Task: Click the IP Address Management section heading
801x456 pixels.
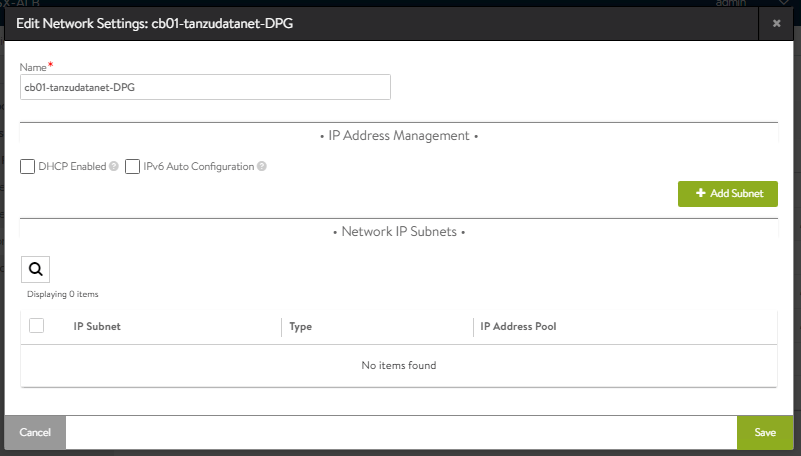Action: [398, 135]
